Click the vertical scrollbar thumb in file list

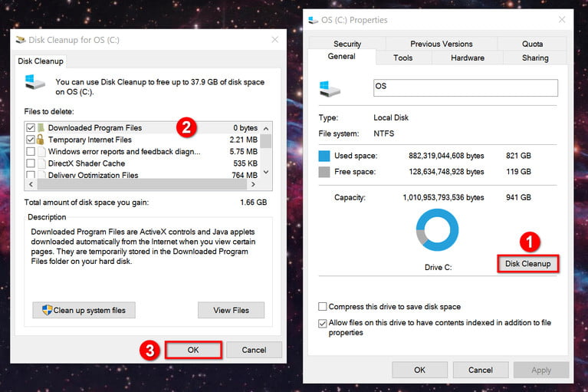[x=266, y=141]
